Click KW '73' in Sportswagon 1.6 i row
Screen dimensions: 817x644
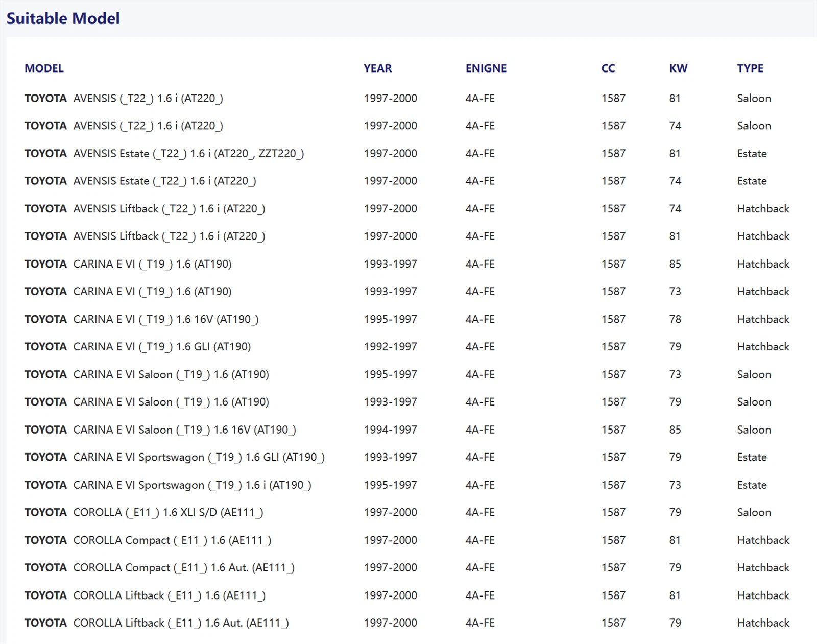675,485
